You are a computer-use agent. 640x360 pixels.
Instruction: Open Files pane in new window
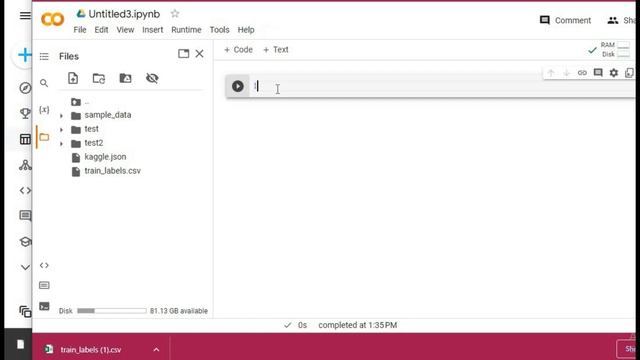point(183,53)
